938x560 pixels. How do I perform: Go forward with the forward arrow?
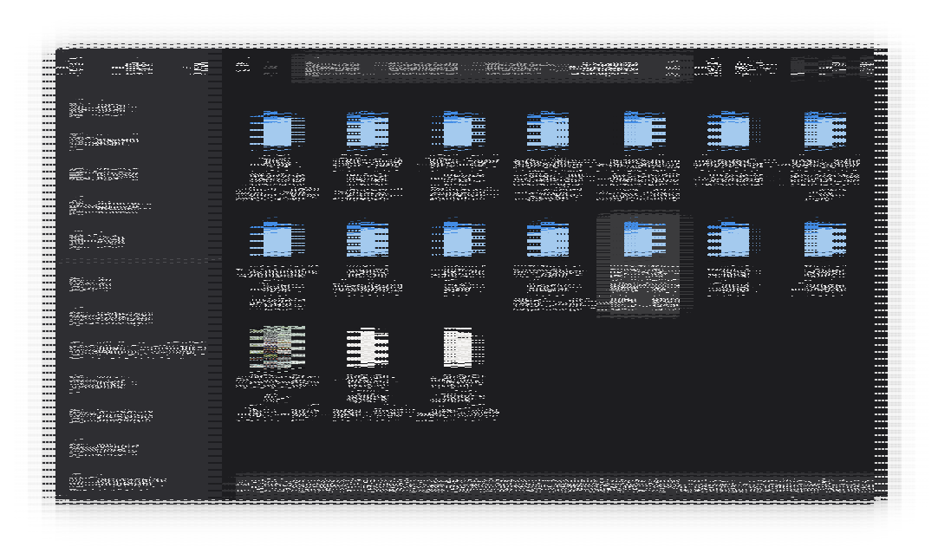271,67
